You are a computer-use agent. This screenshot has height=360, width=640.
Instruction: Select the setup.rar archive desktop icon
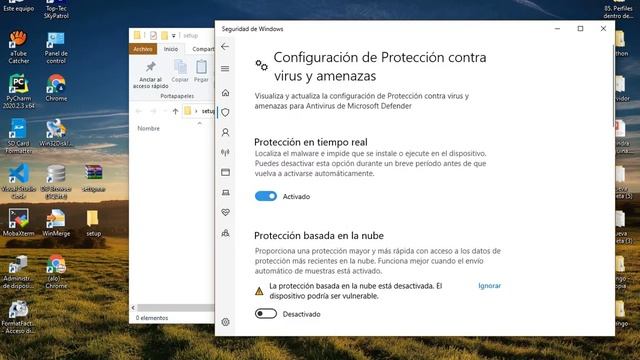(x=93, y=178)
